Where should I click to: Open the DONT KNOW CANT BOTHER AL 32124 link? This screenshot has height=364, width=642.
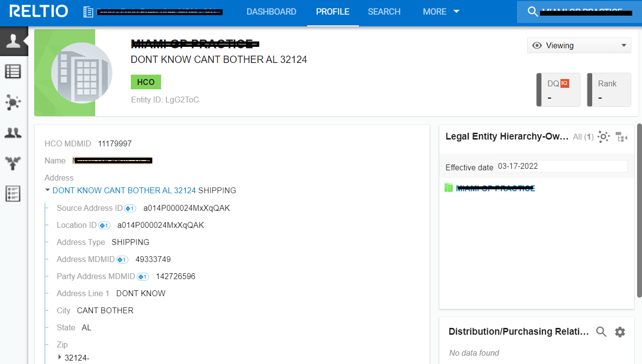pyautogui.click(x=124, y=191)
